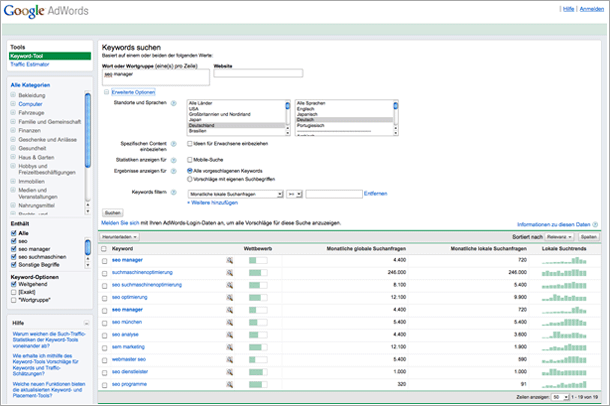Image resolution: width=610 pixels, height=406 pixels.
Task: Click help icon next to Standorte und Sprachen
Action: pos(174,103)
